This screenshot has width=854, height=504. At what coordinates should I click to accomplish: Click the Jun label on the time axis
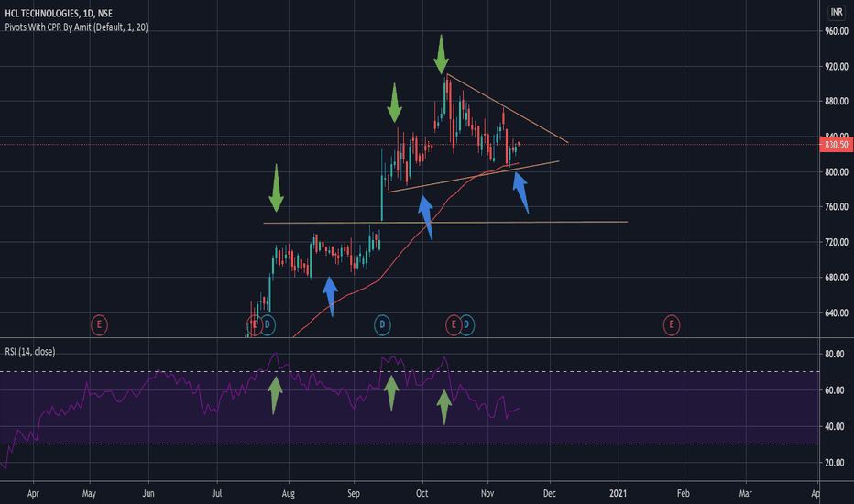point(148,494)
